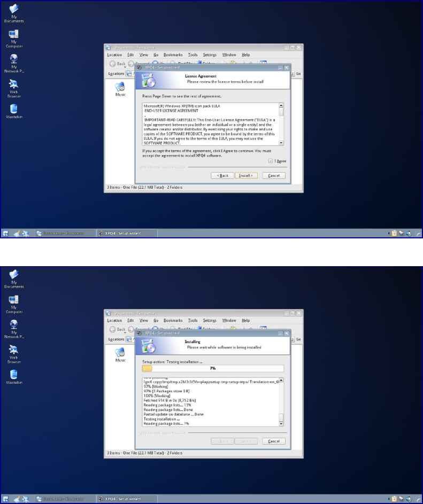
Task: Click Konqueror Back arrow behind License Agreement dialog
Action: point(118,64)
